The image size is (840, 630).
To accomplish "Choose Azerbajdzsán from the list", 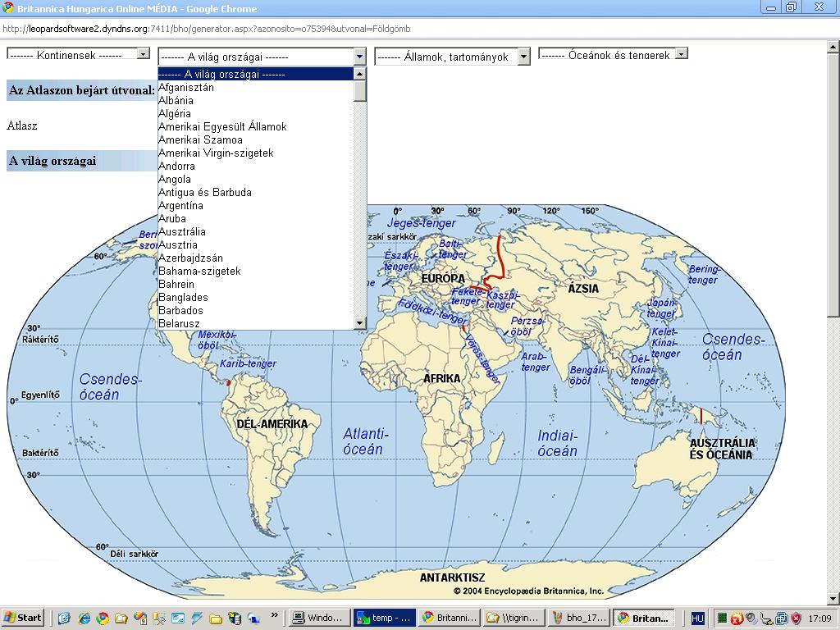I will coord(256,258).
